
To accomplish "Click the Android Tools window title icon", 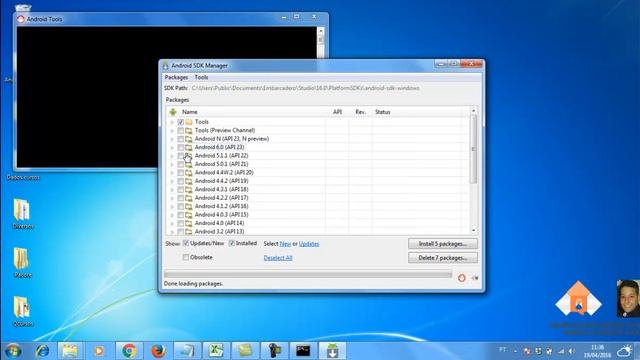I will [21, 19].
